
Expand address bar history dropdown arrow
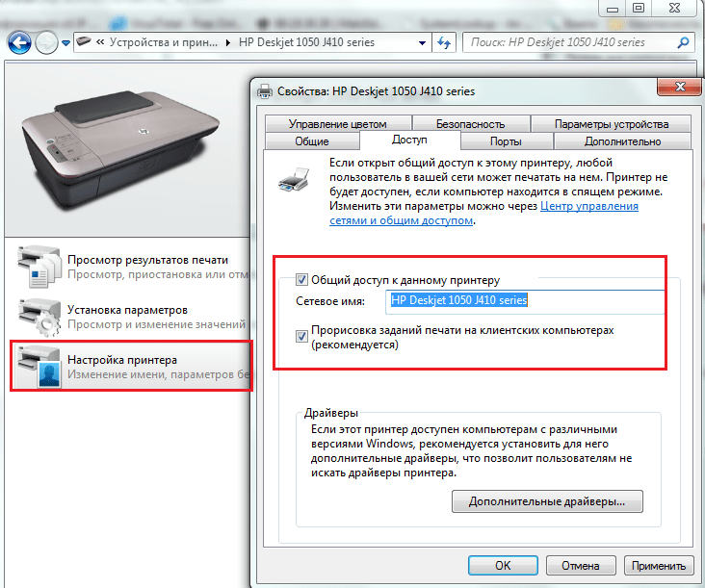coord(422,43)
